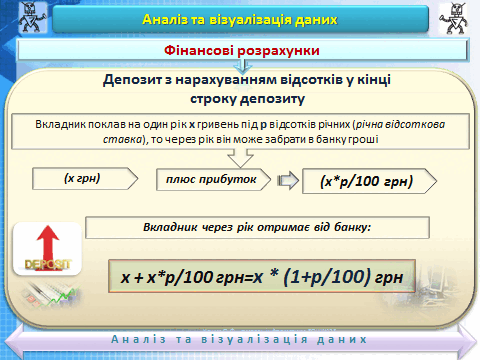Click the text box beginning Вкладник поклав на один рік
Screen dimensions: 480x360
coord(240,131)
